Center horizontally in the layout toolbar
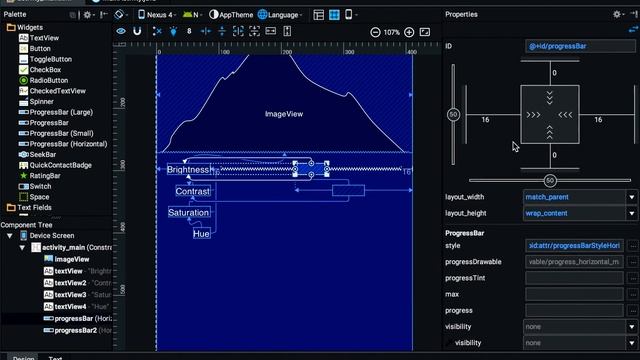 206,31
